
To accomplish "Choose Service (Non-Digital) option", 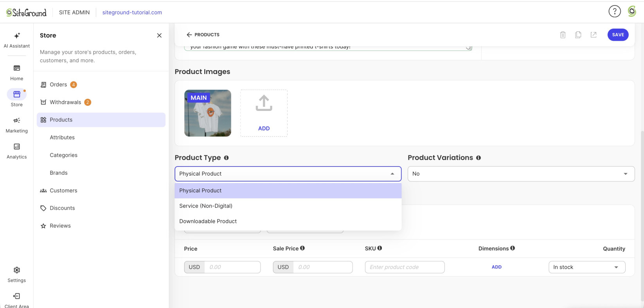I will 288,206.
